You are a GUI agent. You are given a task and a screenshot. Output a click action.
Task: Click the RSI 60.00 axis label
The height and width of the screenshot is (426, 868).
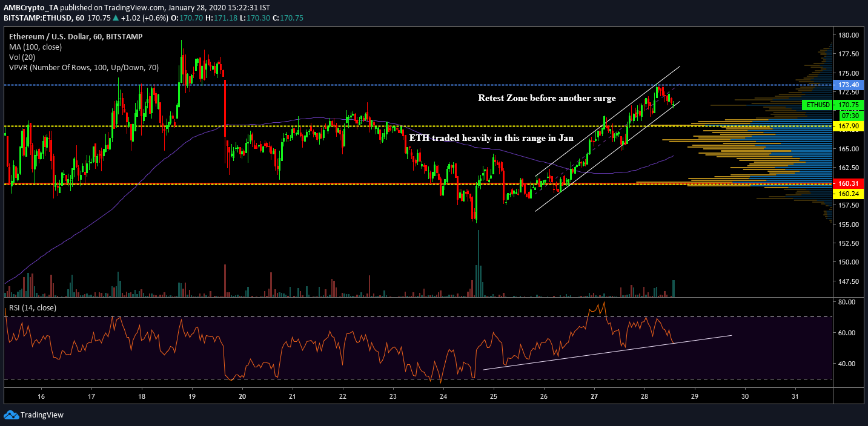(x=848, y=332)
